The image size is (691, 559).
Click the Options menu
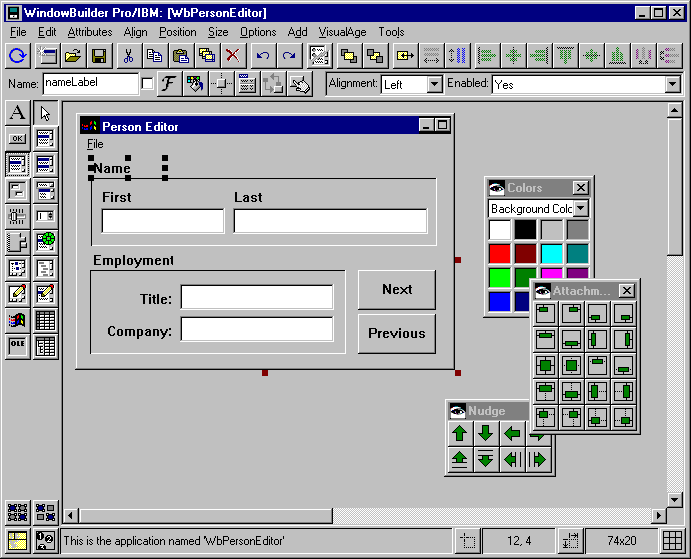(x=258, y=32)
